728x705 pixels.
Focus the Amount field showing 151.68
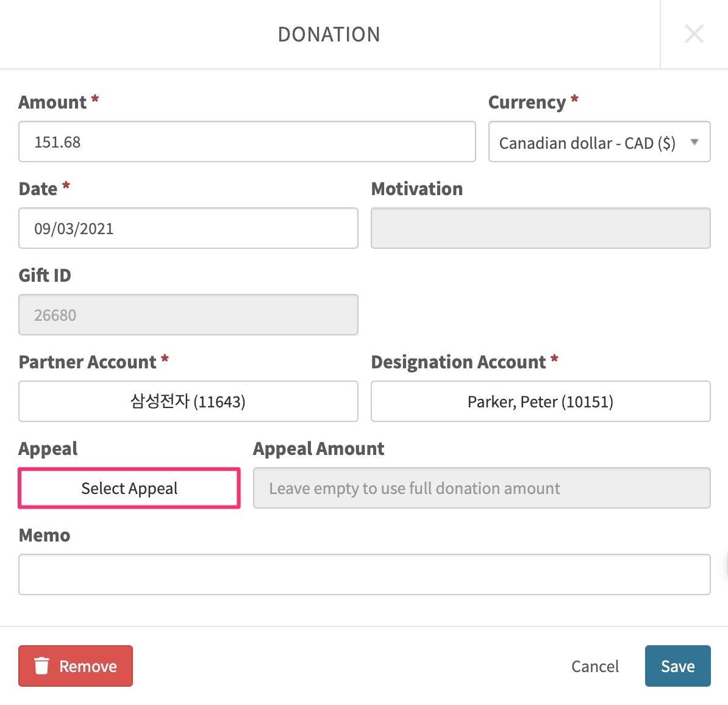(247, 141)
